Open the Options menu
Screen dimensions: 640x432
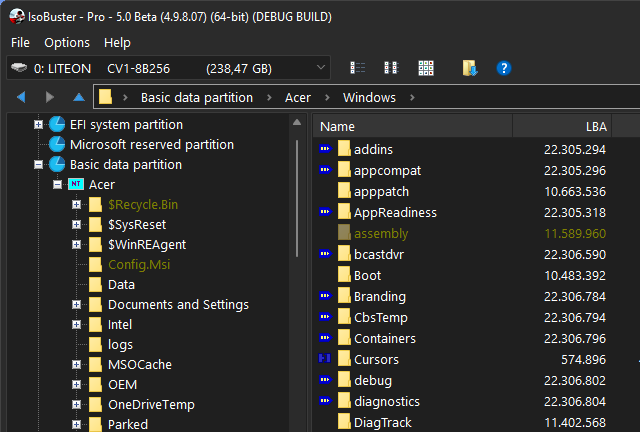coord(67,42)
